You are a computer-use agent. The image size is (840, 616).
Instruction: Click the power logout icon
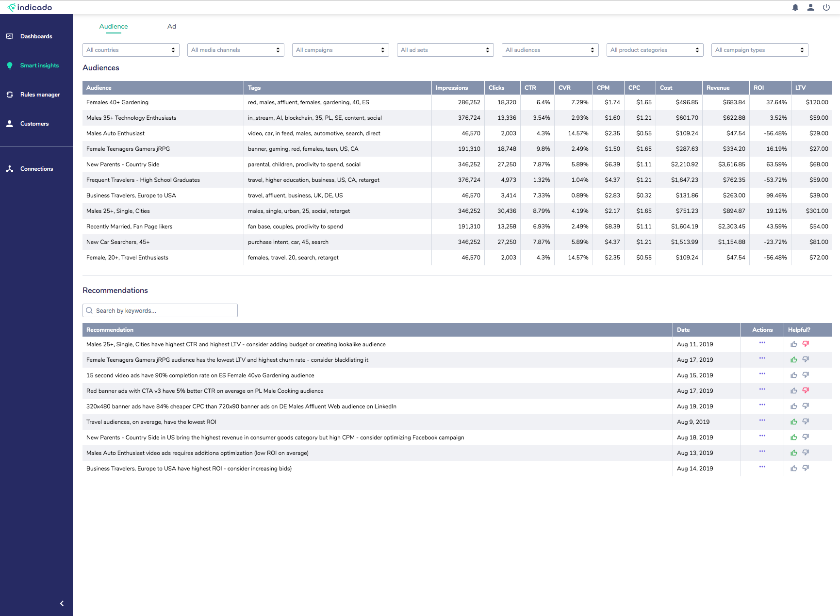(x=826, y=7)
